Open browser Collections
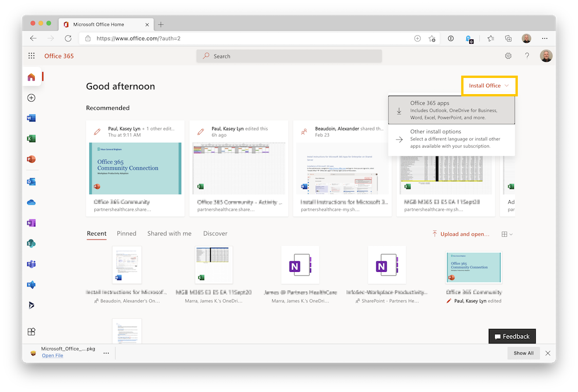The height and width of the screenshot is (392, 578). 508,38
